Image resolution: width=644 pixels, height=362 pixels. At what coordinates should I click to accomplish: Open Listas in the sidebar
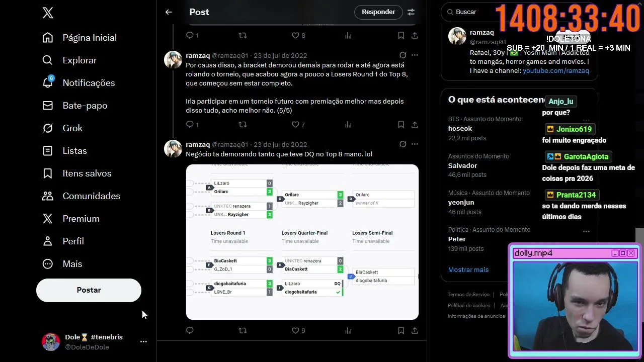pos(64,151)
